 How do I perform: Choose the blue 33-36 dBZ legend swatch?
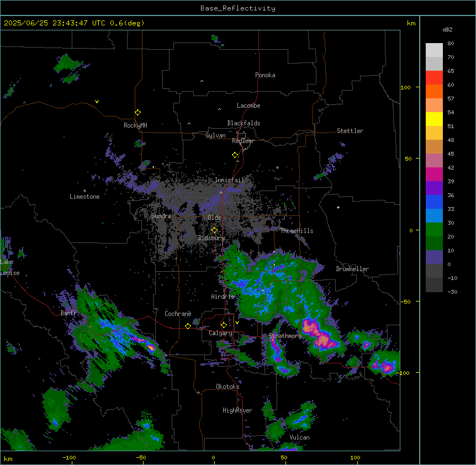click(x=434, y=202)
